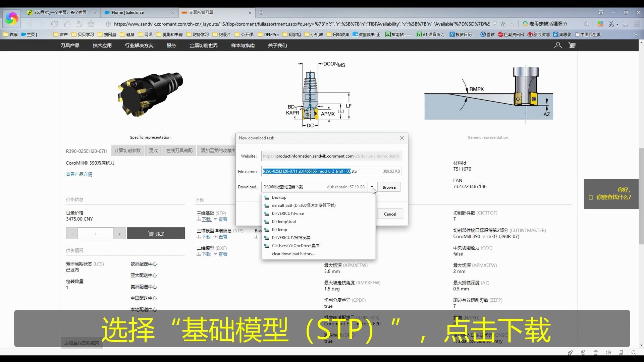Download 三维基础 (STP) via 下载 link
The image size is (644, 362).
[x=206, y=219]
